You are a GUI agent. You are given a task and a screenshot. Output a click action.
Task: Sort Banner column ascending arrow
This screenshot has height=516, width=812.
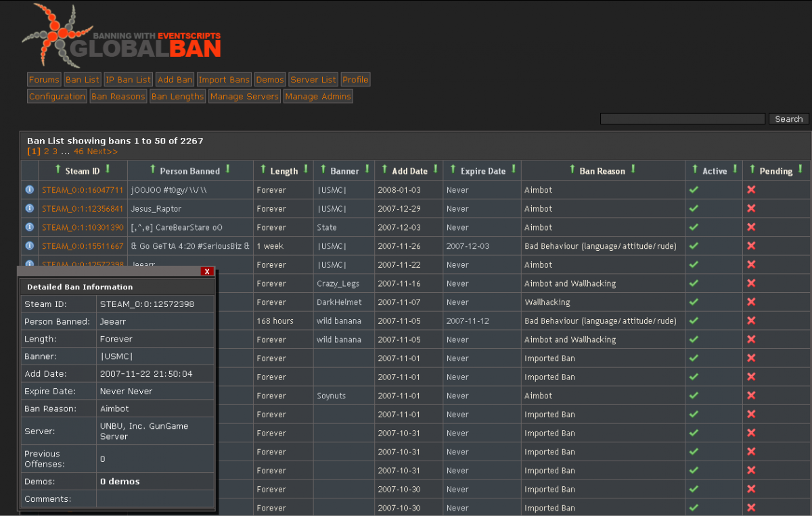tap(323, 169)
